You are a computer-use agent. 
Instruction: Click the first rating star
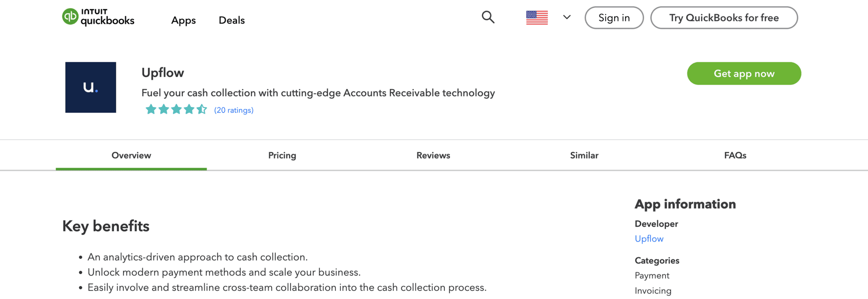coord(151,109)
